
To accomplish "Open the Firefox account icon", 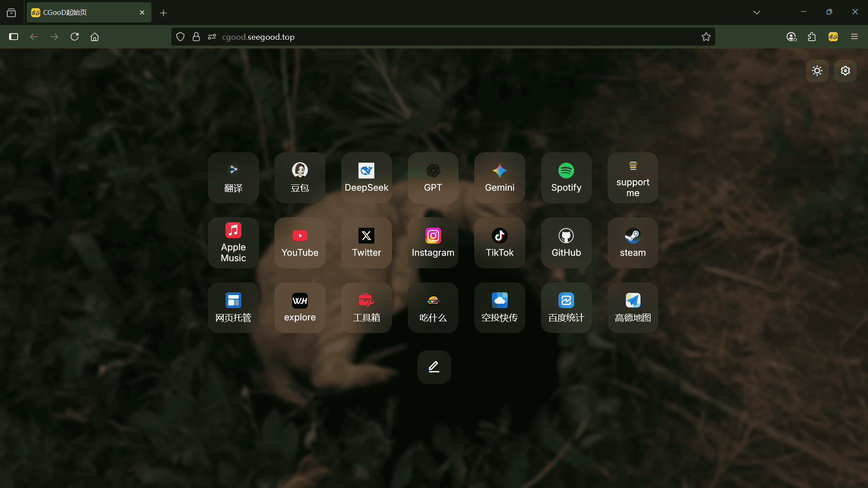I will coord(791,37).
